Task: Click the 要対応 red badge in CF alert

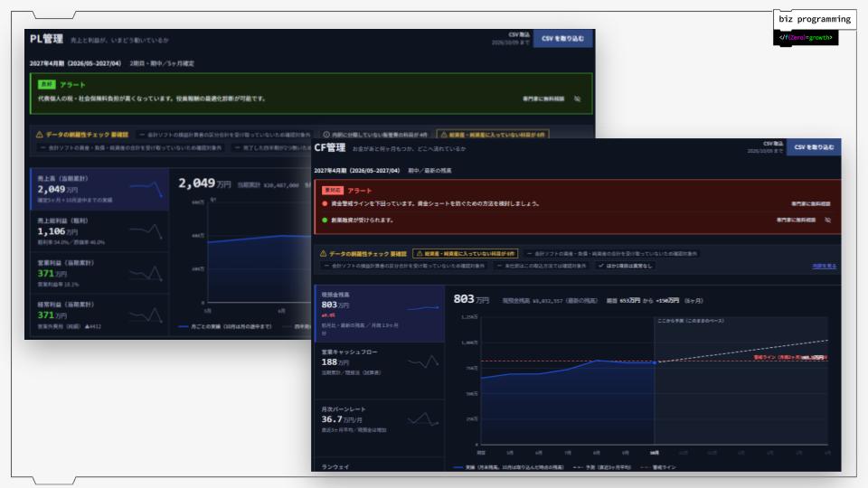Action: pos(333,191)
